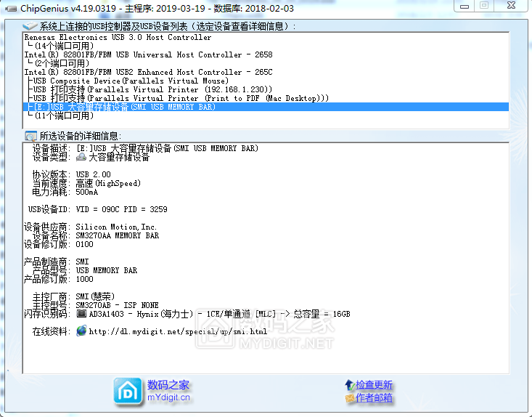Click the mass storage drive icon beside 设备类型
This screenshot has width=532, height=417.
(81, 158)
